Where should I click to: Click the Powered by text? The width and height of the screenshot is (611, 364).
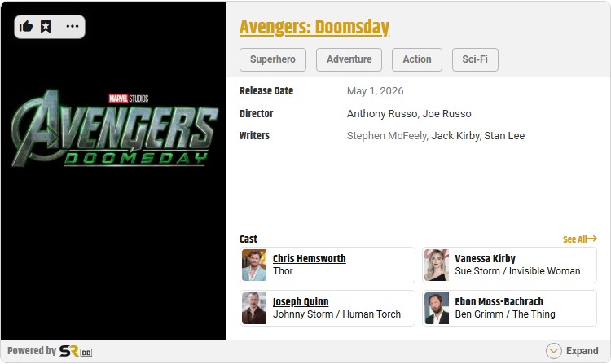coord(32,351)
